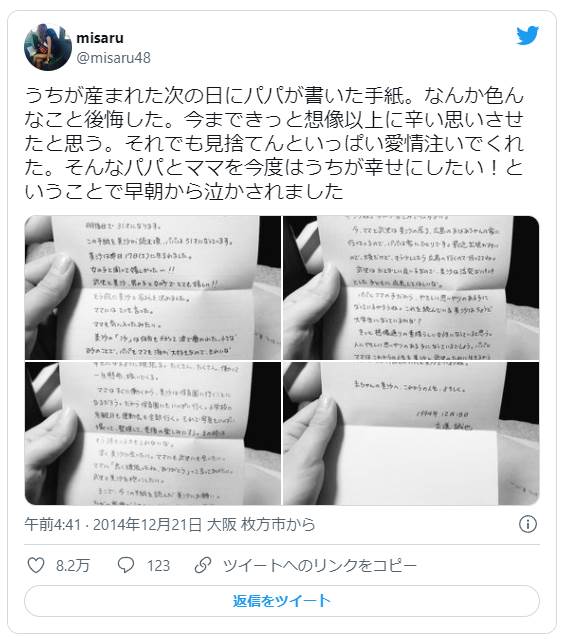Open the @misaru48 handle link

pyautogui.click(x=113, y=57)
